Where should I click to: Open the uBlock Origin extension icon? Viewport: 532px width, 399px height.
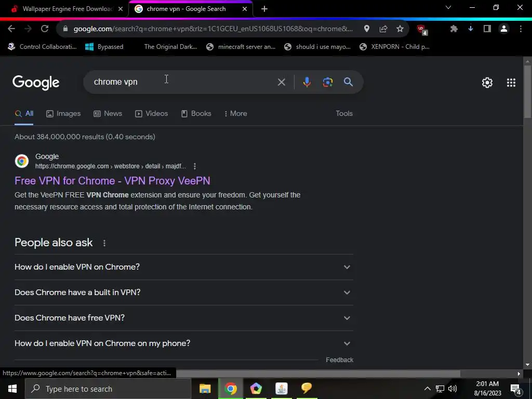pyautogui.click(x=422, y=30)
